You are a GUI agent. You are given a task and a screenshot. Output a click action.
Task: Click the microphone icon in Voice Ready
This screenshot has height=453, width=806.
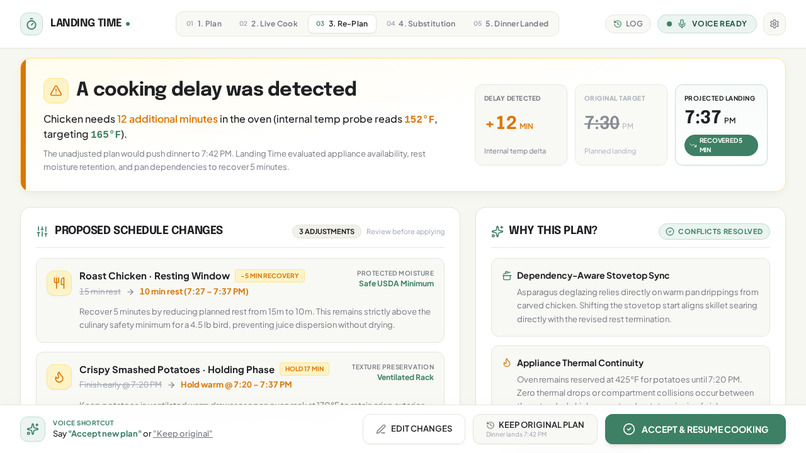pos(682,24)
